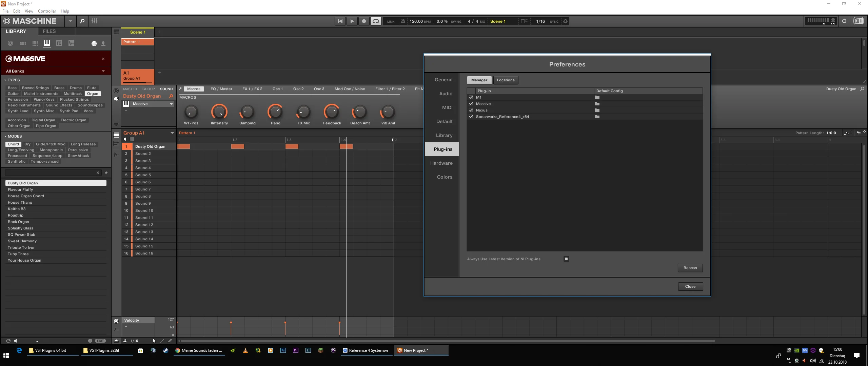Screen dimensions: 868x366
Task: Start playback with the Play button
Action: 352,21
